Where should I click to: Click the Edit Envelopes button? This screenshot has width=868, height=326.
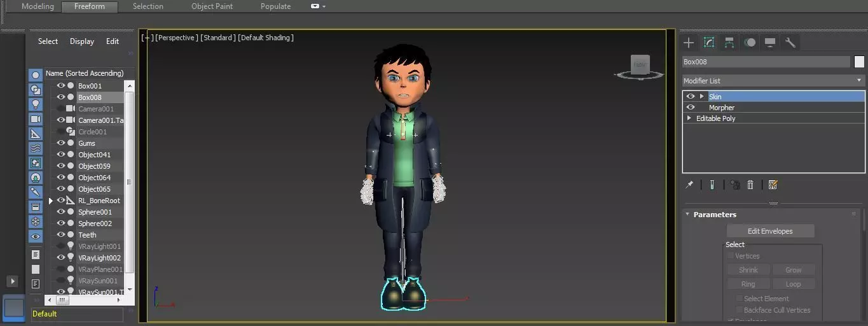point(771,231)
